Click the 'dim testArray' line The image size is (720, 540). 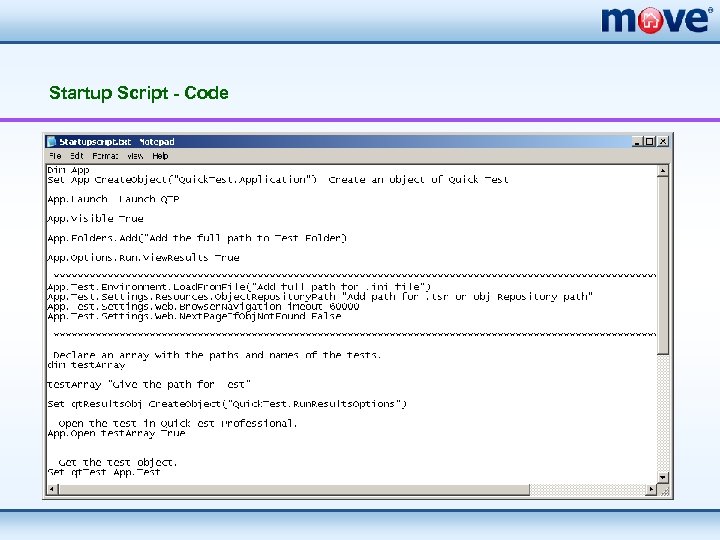[x=86, y=365]
